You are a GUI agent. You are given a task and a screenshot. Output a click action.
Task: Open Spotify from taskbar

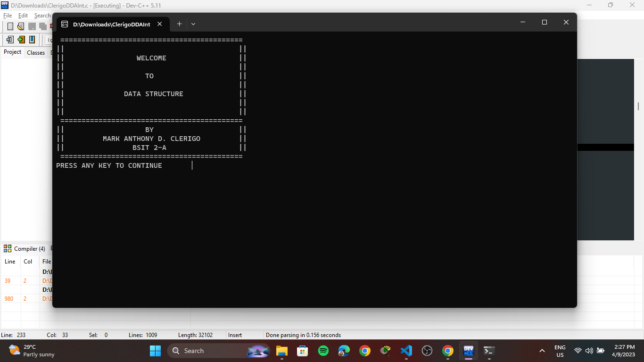pos(323,351)
